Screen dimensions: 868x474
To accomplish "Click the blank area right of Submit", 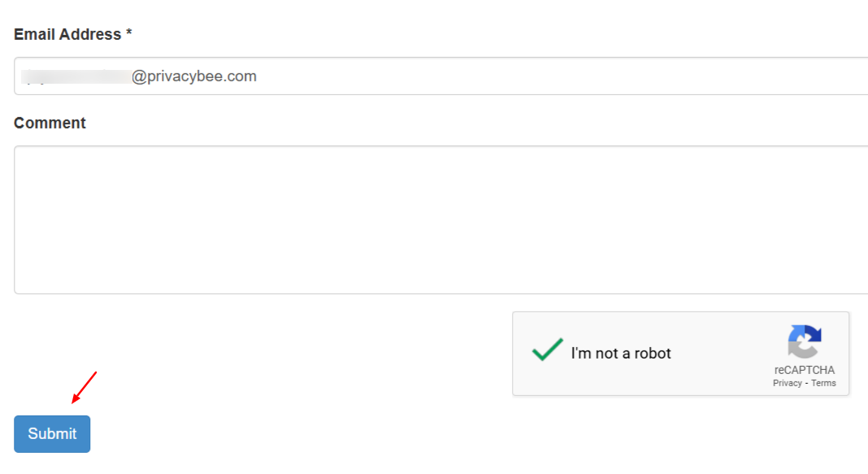I will 299,433.
